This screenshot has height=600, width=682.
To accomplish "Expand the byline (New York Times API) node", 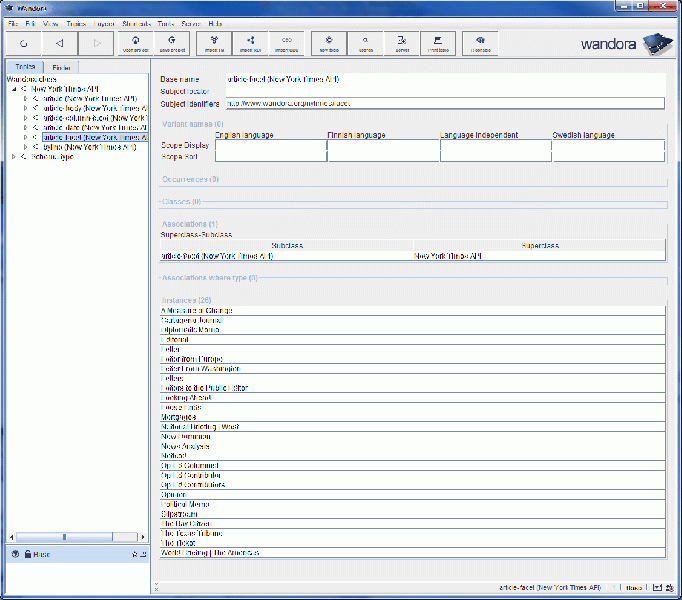I will pyautogui.click(x=24, y=147).
